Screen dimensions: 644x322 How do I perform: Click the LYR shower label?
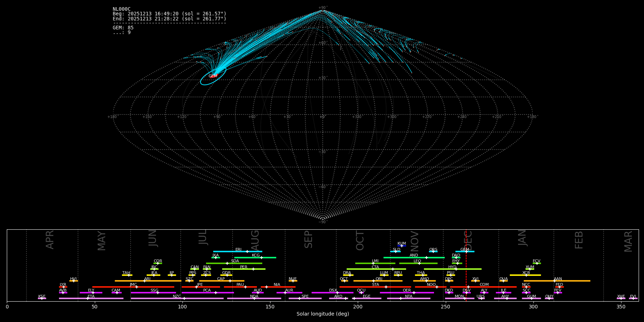pos(63,285)
